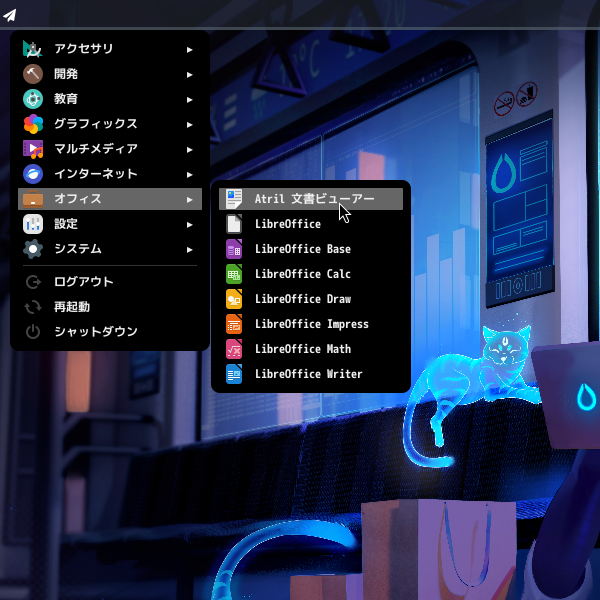Click the シャットダウン power icon
The width and height of the screenshot is (600, 600).
point(33,332)
